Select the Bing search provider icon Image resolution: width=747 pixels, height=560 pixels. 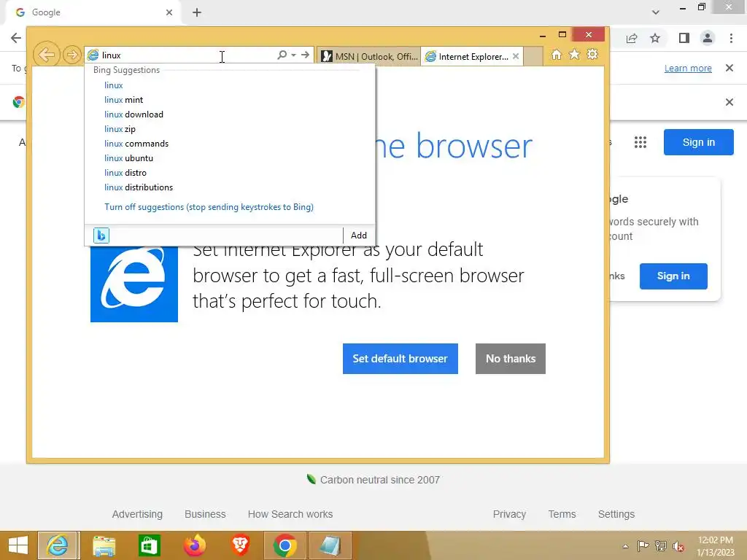coord(101,236)
